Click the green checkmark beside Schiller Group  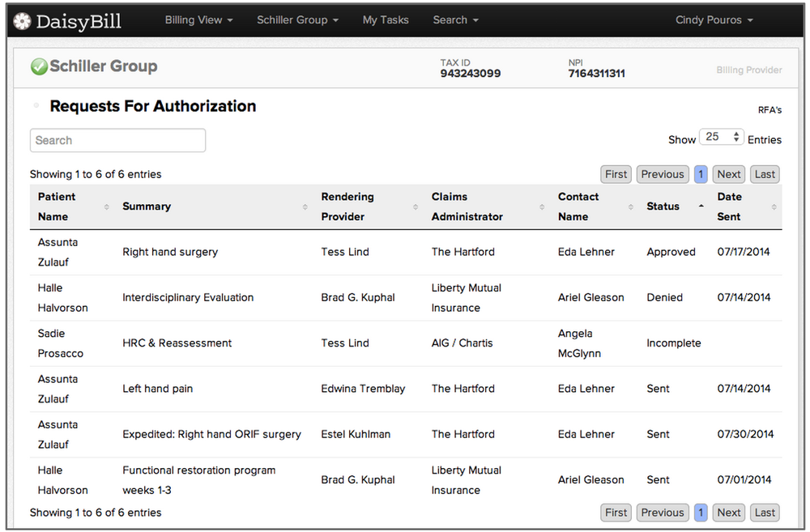click(39, 66)
